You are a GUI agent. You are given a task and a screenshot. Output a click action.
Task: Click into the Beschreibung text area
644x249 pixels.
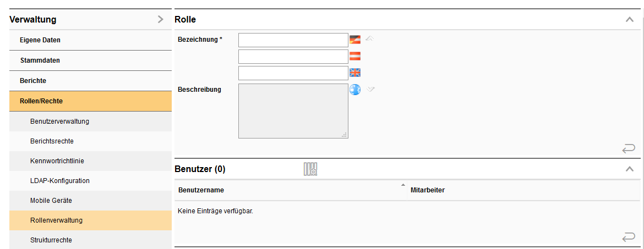pos(293,111)
